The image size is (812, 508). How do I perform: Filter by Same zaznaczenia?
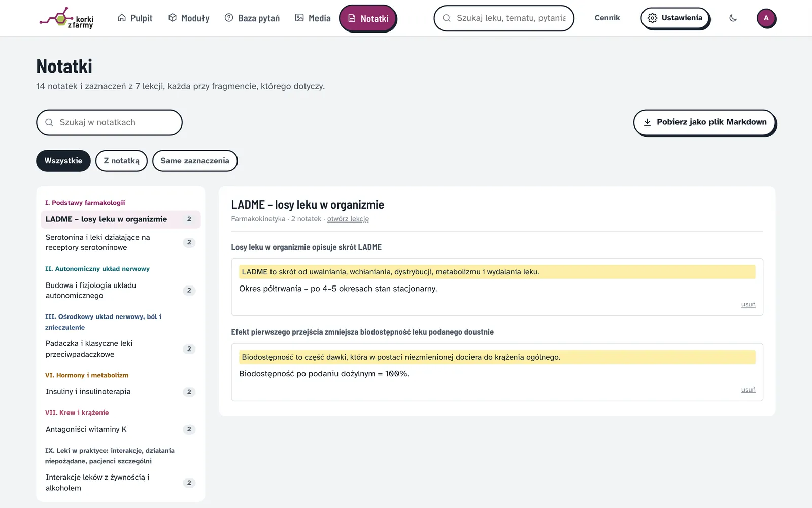point(195,161)
